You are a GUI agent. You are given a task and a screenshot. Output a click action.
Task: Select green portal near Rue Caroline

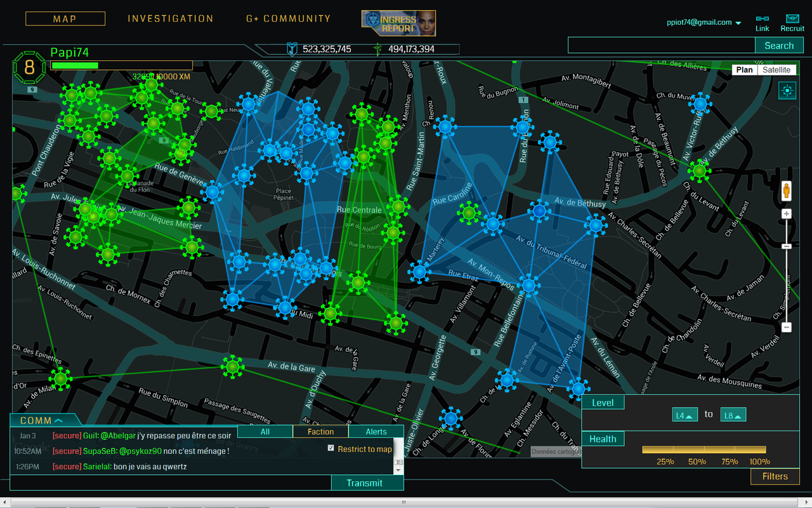coord(469,213)
